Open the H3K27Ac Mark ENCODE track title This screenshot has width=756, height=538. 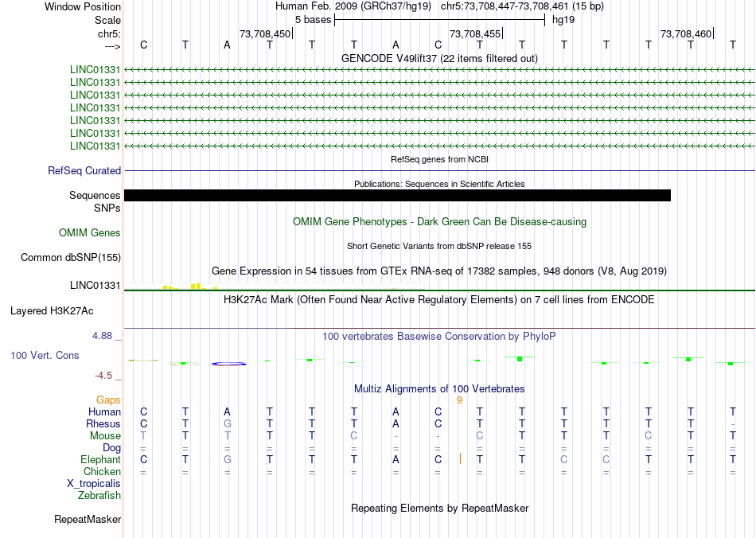[439, 300]
